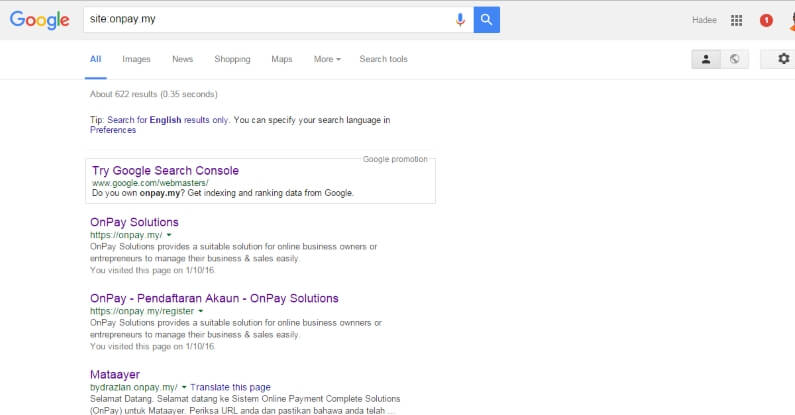Viewport: 795px width, 415px height.
Task: Click About 622 results count text
Action: [154, 94]
